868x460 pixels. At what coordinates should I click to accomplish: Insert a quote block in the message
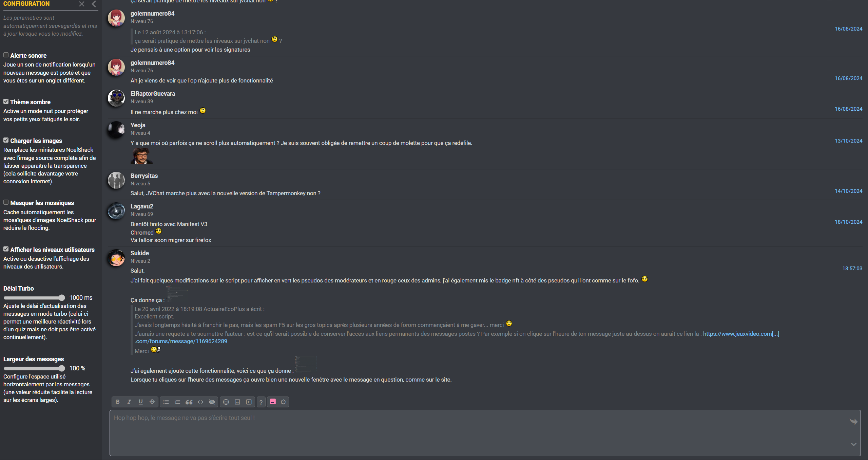(189, 402)
